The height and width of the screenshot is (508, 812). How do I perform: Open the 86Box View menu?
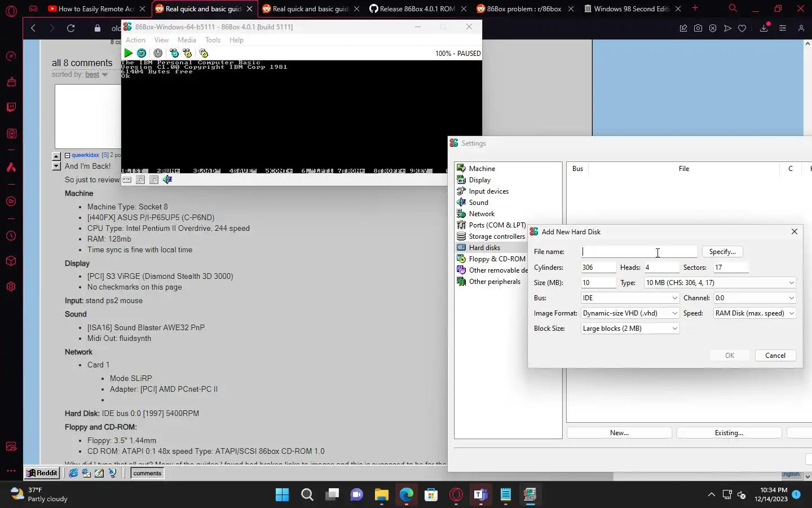tap(161, 40)
